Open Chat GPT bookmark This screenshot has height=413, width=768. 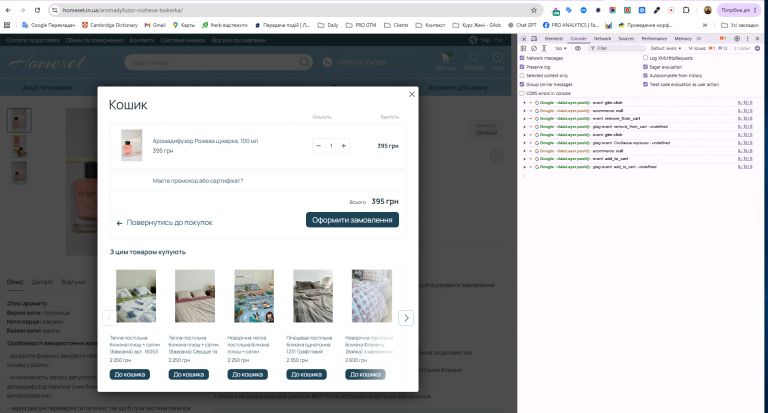coord(522,25)
